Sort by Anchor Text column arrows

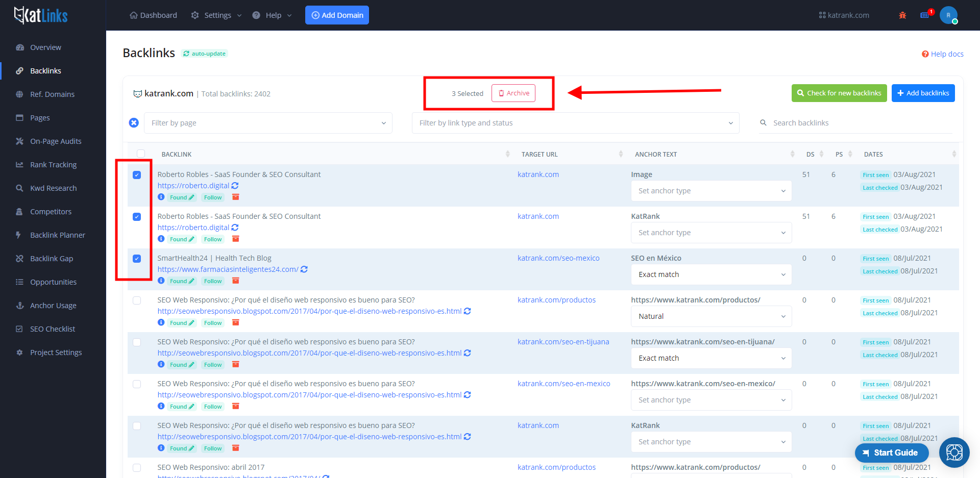[x=792, y=154]
